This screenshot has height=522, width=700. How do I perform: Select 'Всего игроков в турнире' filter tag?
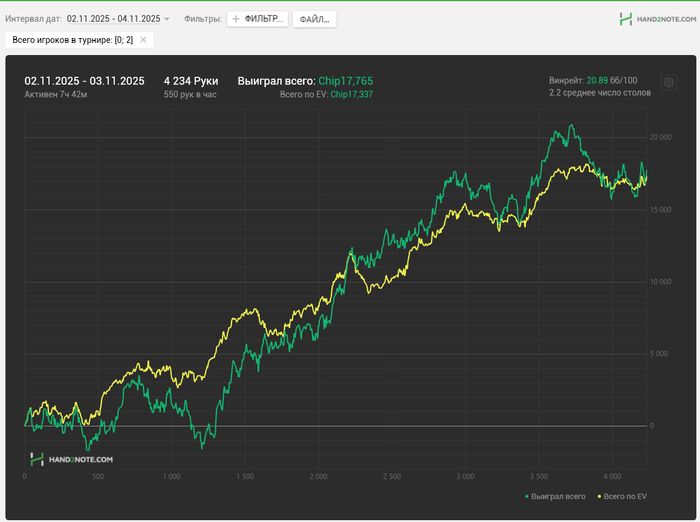coord(72,40)
